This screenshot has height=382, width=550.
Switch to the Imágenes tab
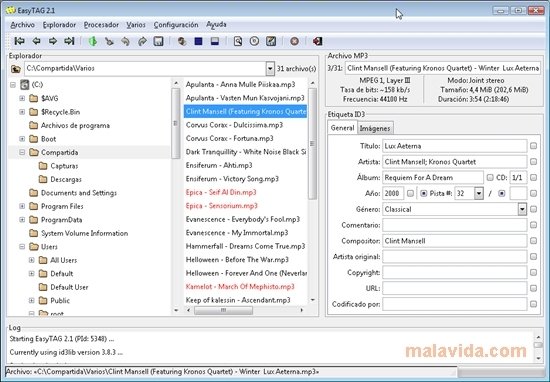(375, 128)
